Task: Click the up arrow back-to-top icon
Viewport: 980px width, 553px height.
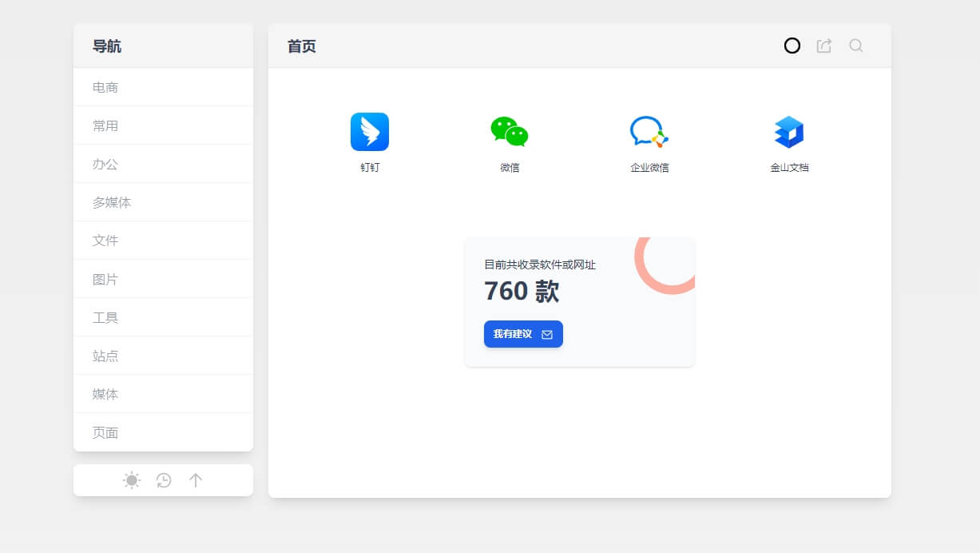Action: point(196,480)
